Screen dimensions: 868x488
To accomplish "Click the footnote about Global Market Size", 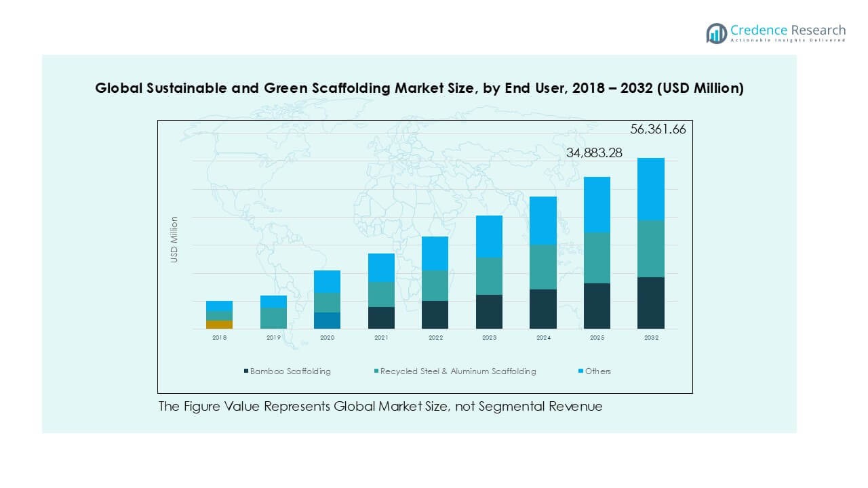I will pos(380,407).
